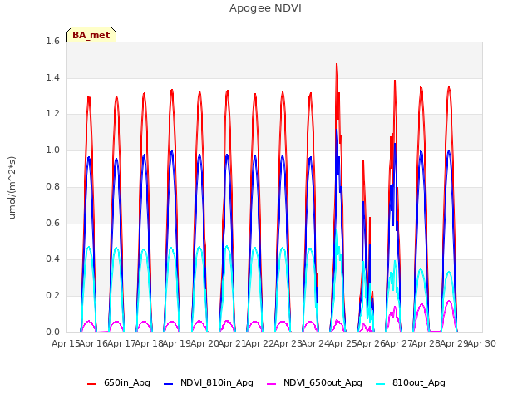The width and height of the screenshot is (532, 399).
Task: Click the Apr 22 x-axis label
Action: coord(259,343)
